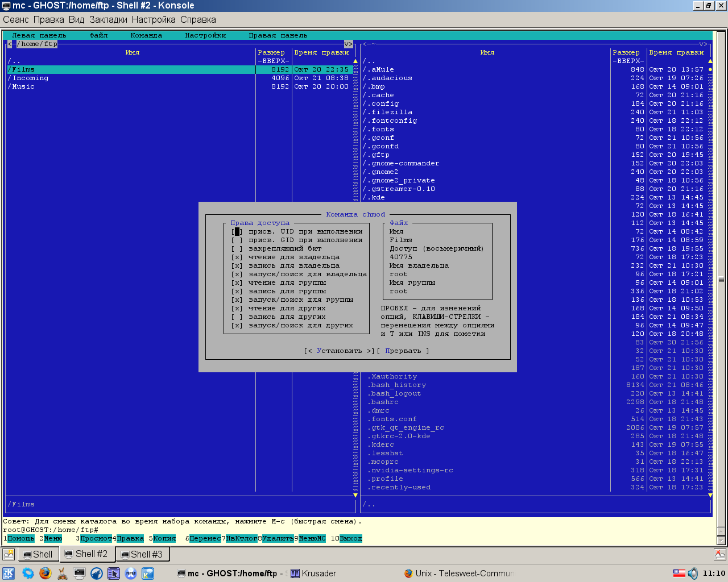
Task: Launch aMule rabbit icon in the panel
Action: (x=63, y=573)
